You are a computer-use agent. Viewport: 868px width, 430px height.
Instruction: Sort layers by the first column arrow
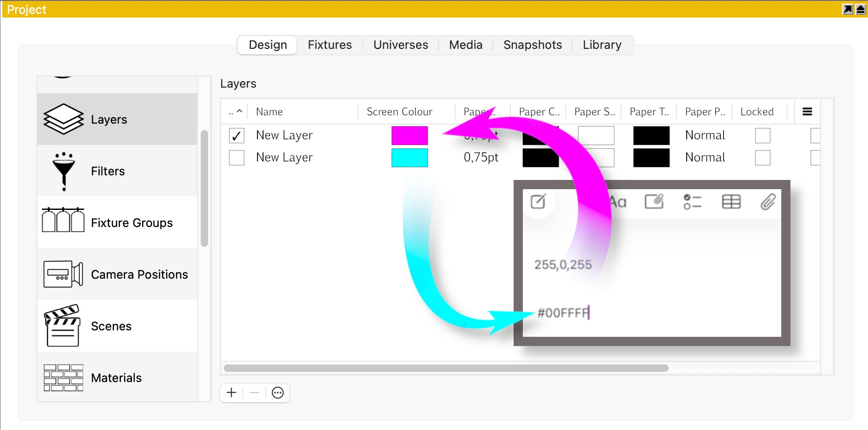tap(235, 112)
